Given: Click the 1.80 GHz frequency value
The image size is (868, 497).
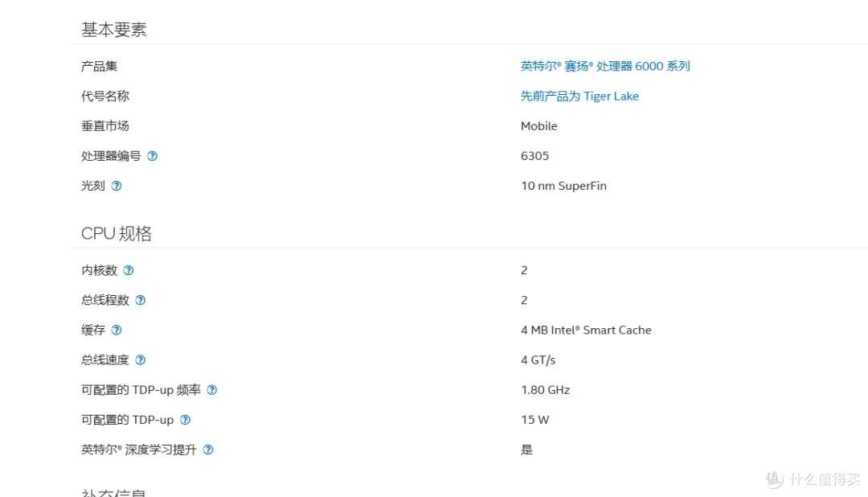Looking at the screenshot, I should point(545,389).
